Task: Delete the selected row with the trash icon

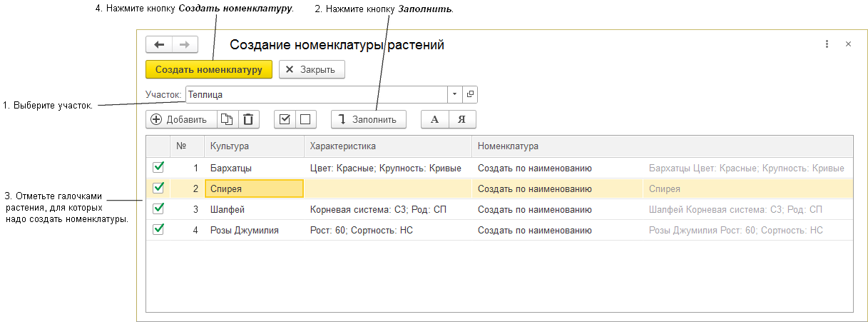Action: [x=247, y=119]
